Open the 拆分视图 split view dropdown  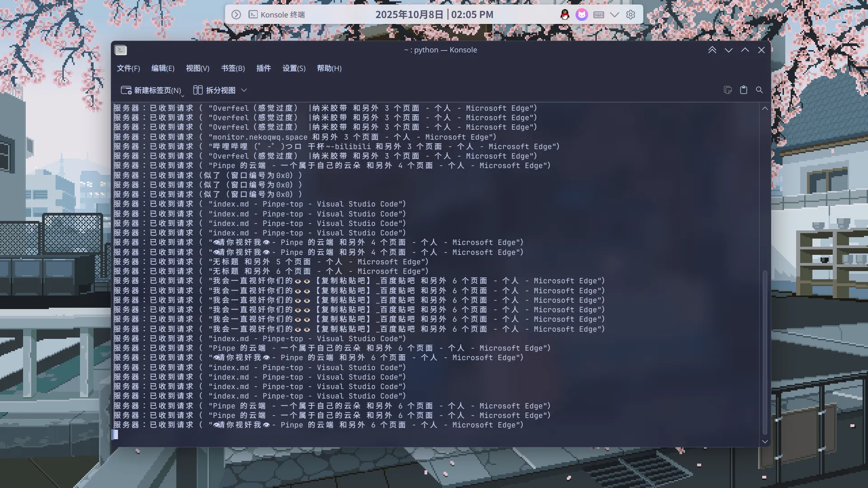(244, 90)
